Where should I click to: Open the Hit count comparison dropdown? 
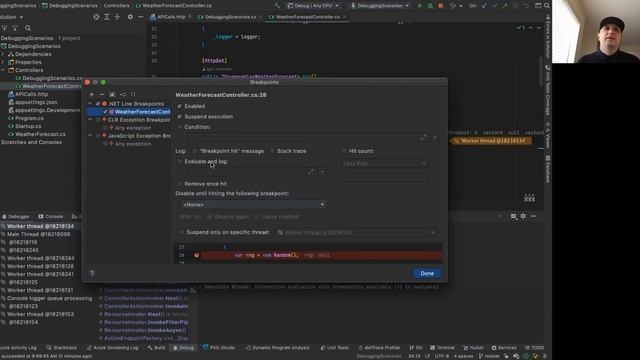pyautogui.click(x=385, y=163)
